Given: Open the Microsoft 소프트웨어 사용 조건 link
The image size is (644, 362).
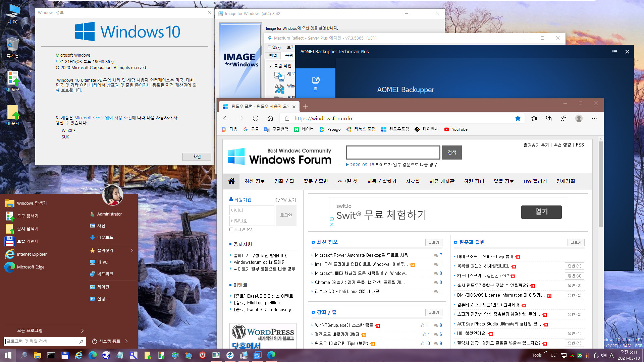Looking at the screenshot, I should point(103,118).
